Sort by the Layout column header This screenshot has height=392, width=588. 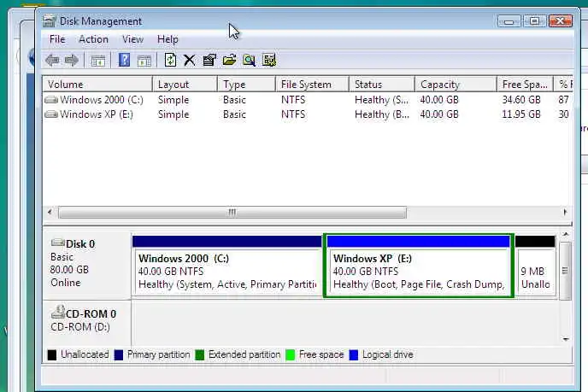(x=185, y=85)
